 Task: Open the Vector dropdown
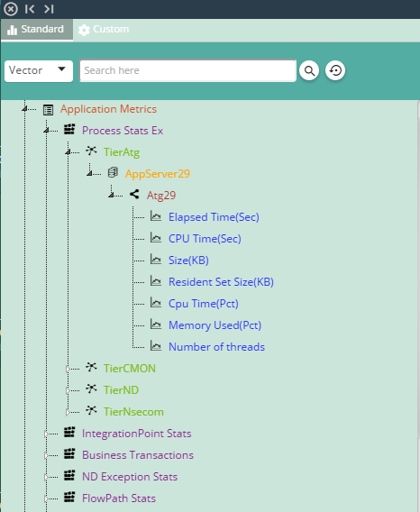point(39,71)
